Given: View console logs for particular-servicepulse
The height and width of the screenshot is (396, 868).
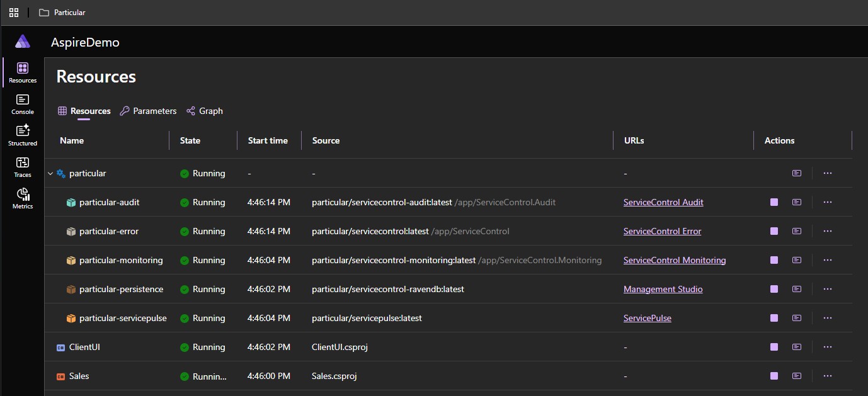Looking at the screenshot, I should pos(797,318).
